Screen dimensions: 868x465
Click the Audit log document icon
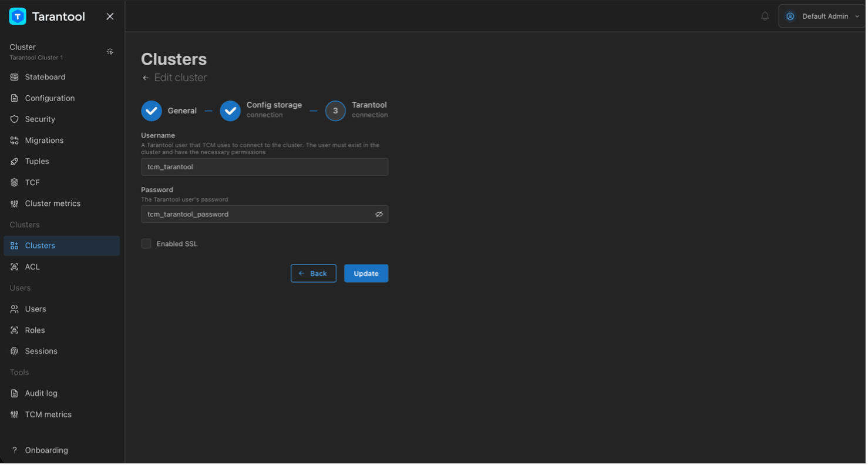point(15,394)
